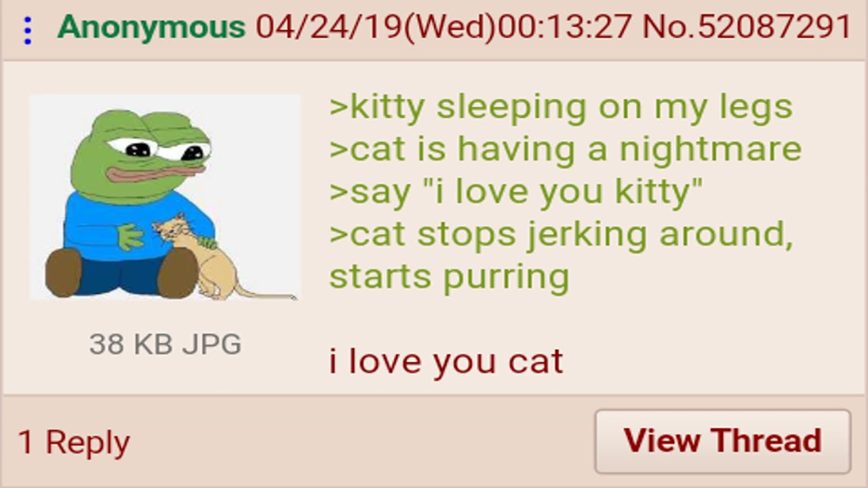Open the three-dot post menu
Image resolution: width=868 pixels, height=488 pixels.
click(27, 30)
